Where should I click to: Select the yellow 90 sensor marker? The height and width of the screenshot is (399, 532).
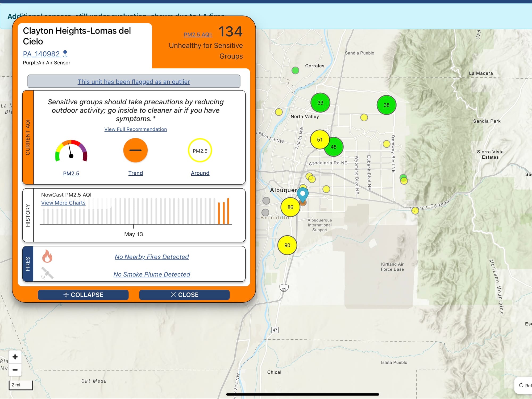[287, 245]
